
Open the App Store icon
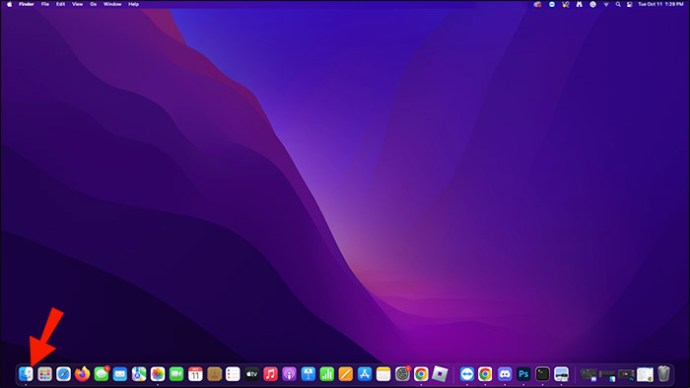pos(364,374)
